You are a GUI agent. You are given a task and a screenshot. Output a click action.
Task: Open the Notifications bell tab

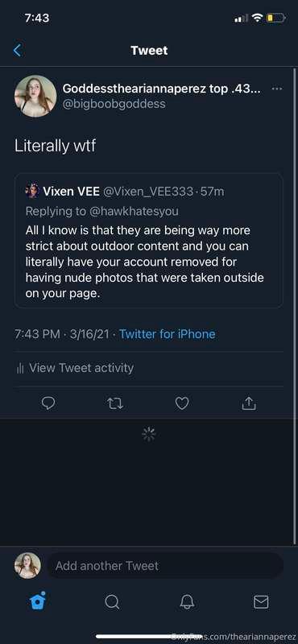[x=186, y=601]
